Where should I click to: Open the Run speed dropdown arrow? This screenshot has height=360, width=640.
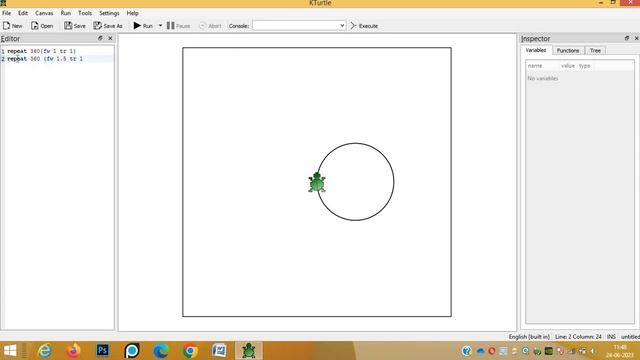[x=160, y=26]
